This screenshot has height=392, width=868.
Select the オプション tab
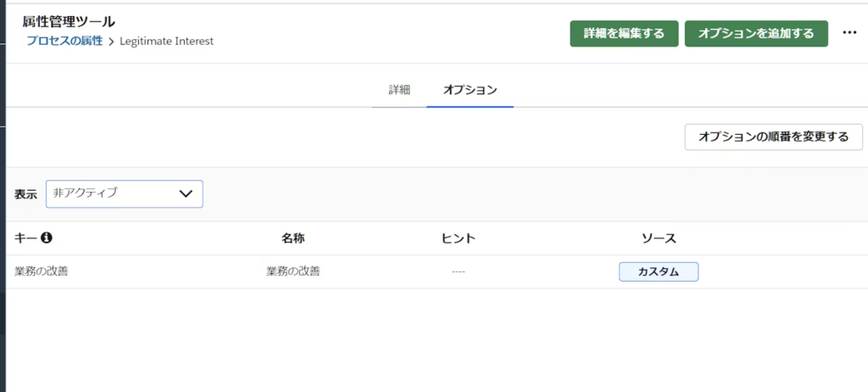470,89
